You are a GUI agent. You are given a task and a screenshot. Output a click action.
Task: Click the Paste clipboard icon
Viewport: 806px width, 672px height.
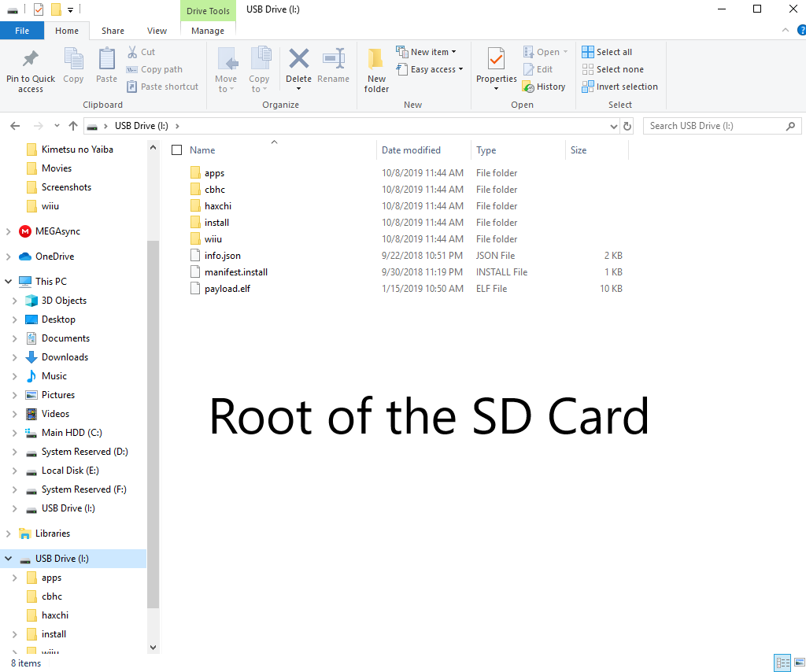click(x=106, y=58)
